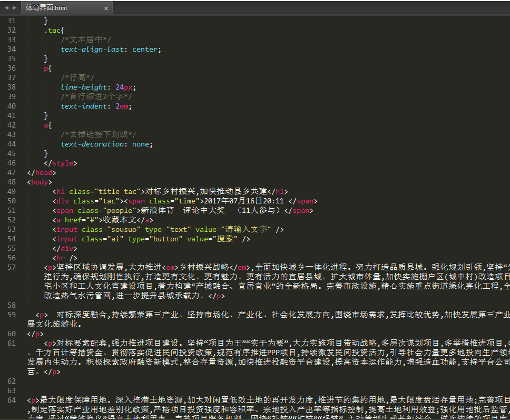
Task: Click the /*行高*/ comment
Action: [77, 77]
